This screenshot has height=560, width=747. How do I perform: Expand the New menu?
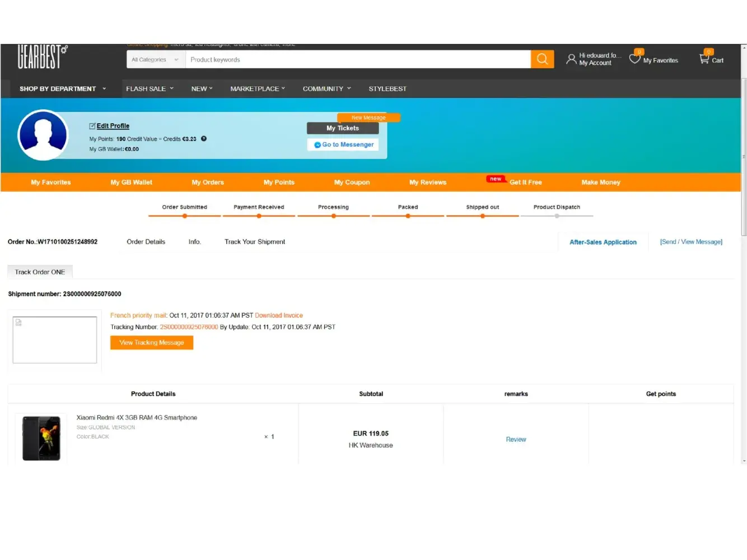[x=202, y=89]
